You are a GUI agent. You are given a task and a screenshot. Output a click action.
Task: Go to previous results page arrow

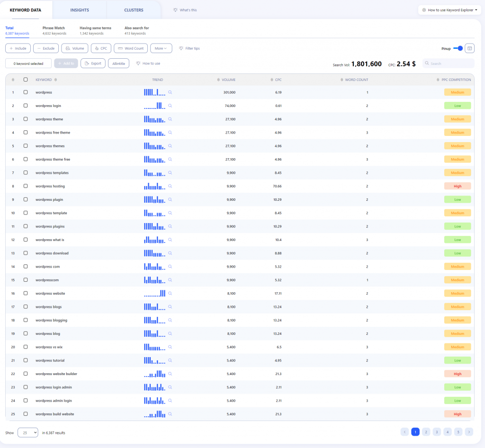[x=404, y=432]
